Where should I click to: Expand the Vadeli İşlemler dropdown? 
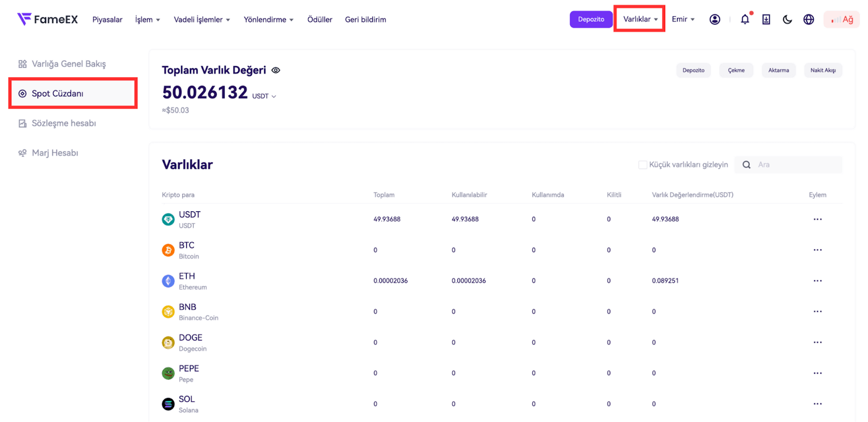pos(202,20)
